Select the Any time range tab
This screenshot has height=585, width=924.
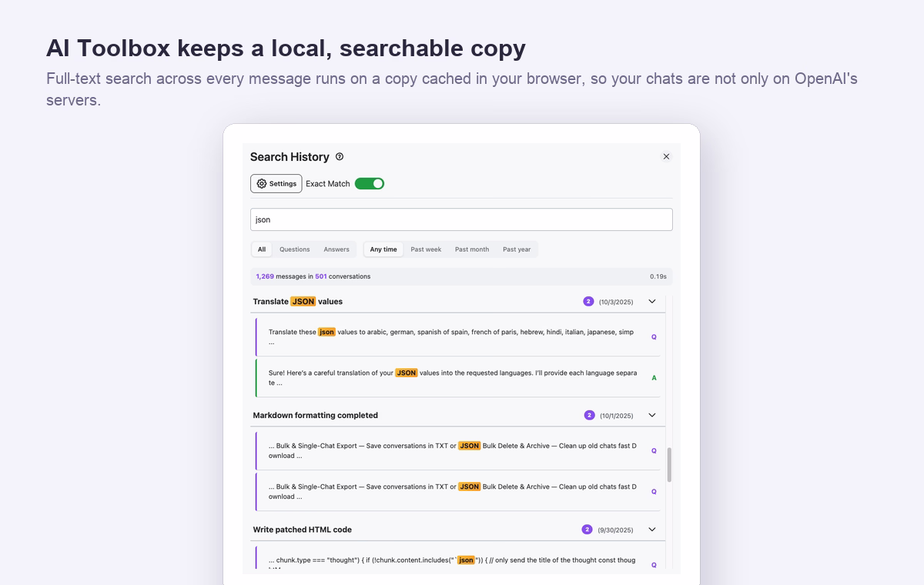(383, 249)
